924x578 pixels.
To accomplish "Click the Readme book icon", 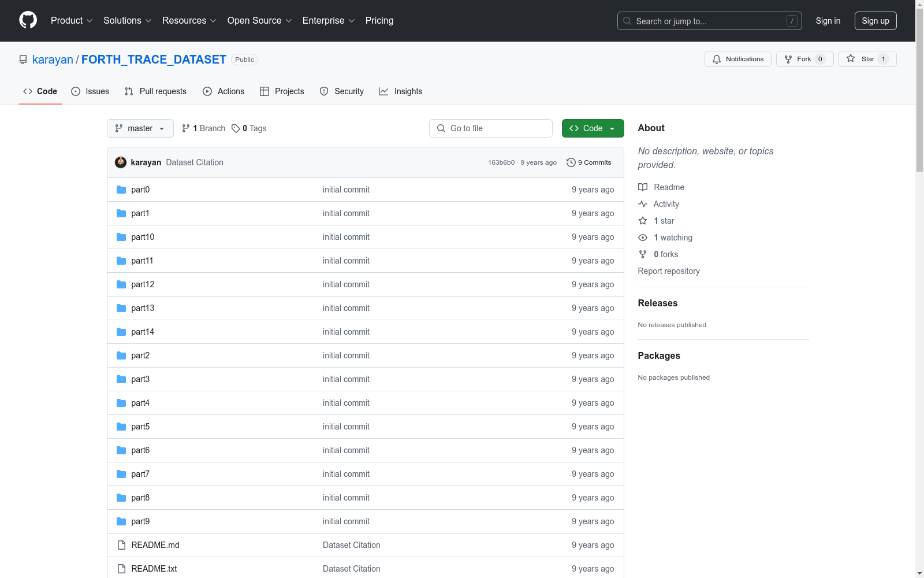I will click(x=643, y=187).
